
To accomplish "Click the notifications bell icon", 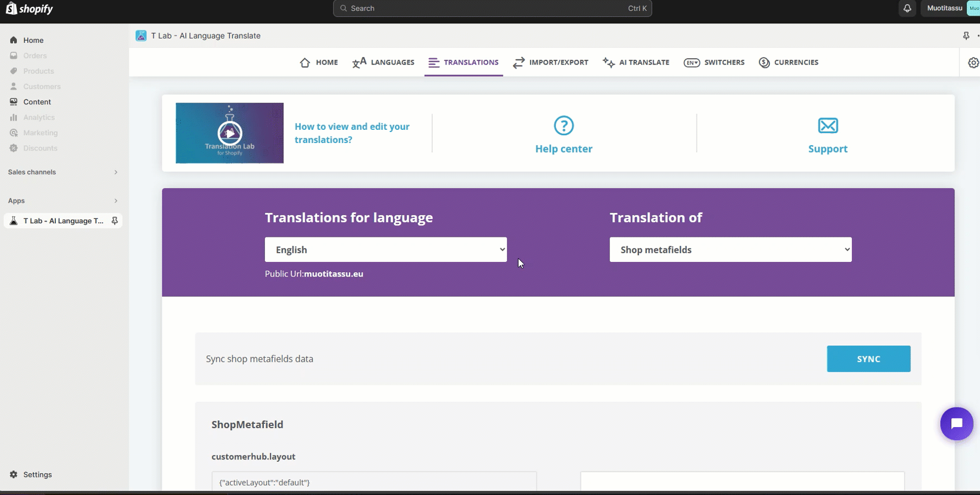I will click(x=907, y=8).
